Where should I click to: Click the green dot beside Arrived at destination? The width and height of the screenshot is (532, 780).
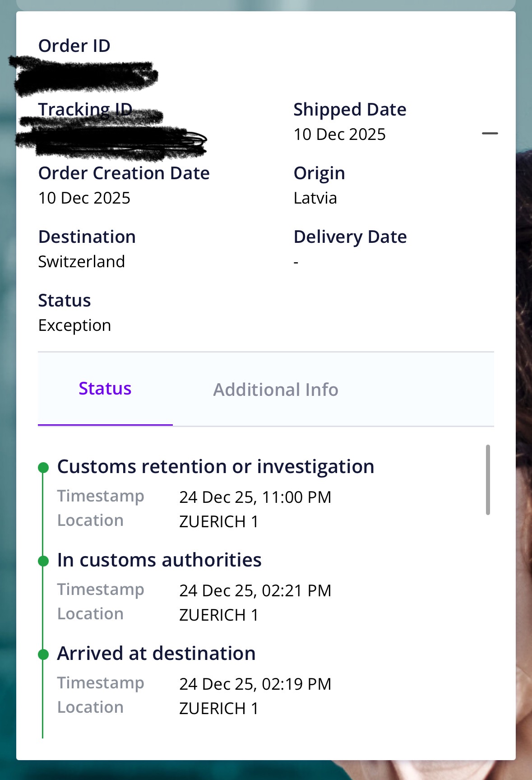(x=43, y=655)
